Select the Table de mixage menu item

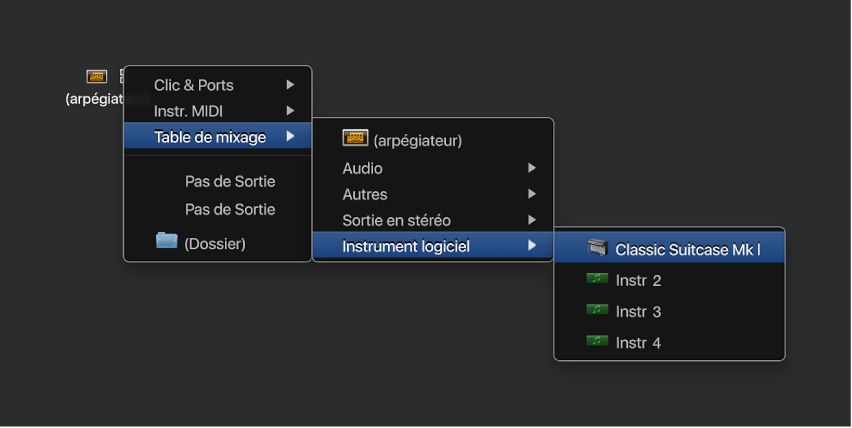[210, 137]
